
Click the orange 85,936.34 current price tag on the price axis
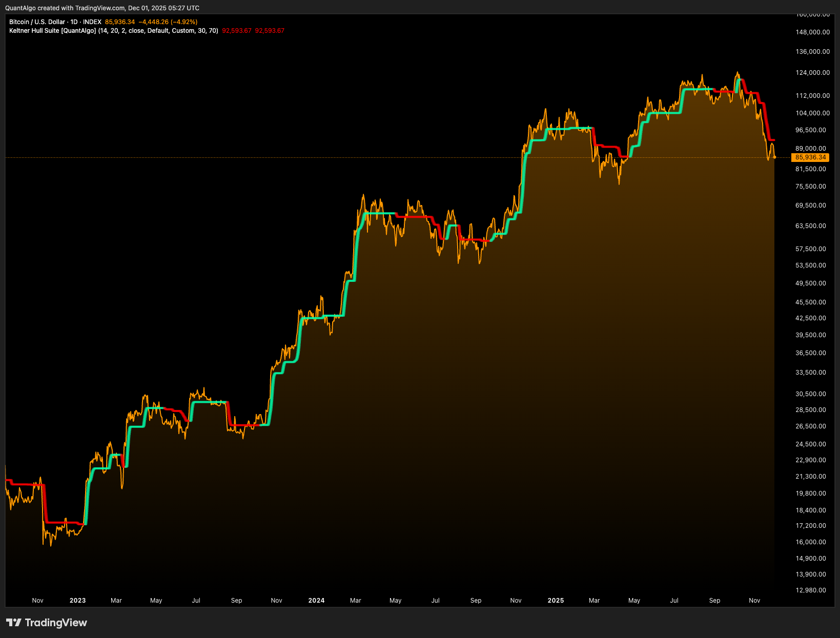(x=810, y=157)
